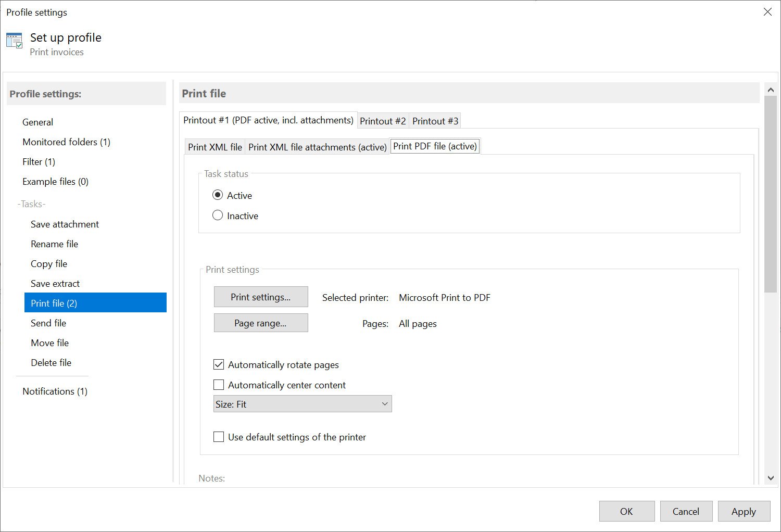Open the Size: Fit dropdown
This screenshot has width=781, height=532.
point(303,404)
